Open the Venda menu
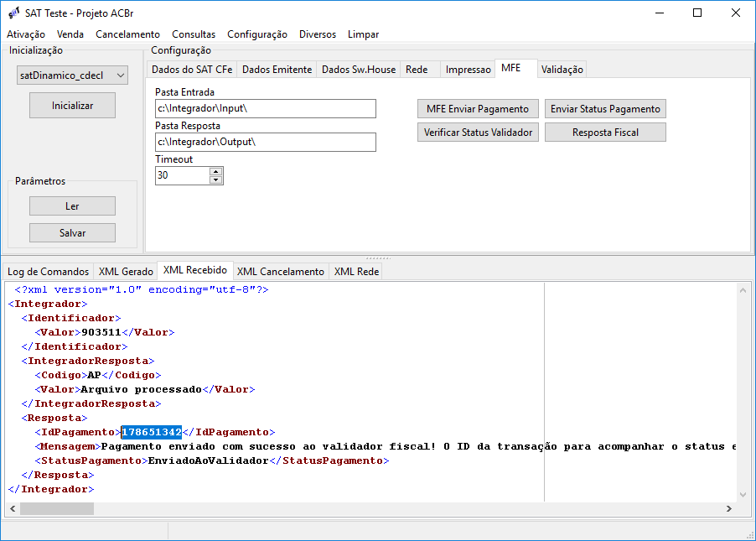 70,34
